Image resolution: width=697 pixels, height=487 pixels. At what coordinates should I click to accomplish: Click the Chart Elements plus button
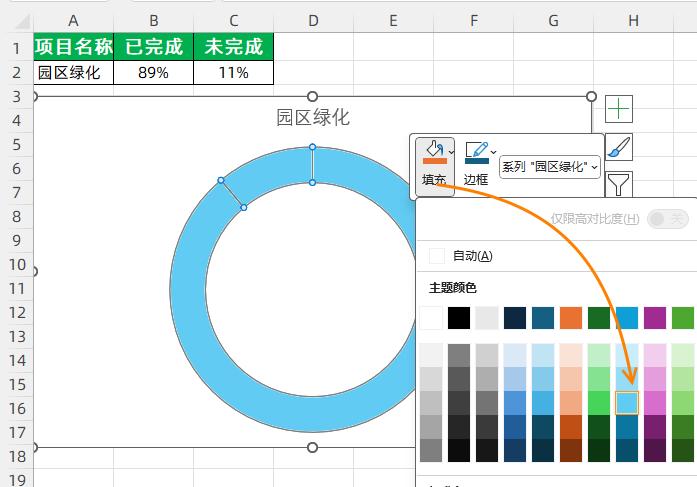coord(619,109)
